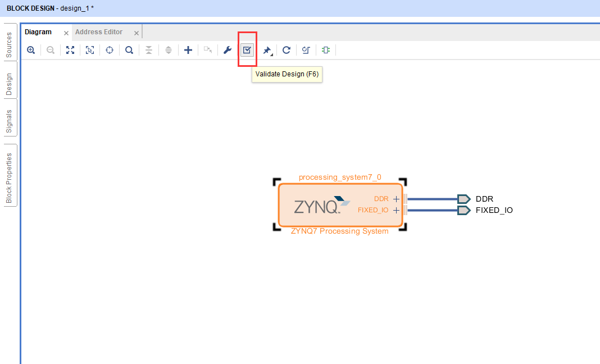Click the FIXED_IO external port label
Image resolution: width=600 pixels, height=364 pixels.
point(494,210)
